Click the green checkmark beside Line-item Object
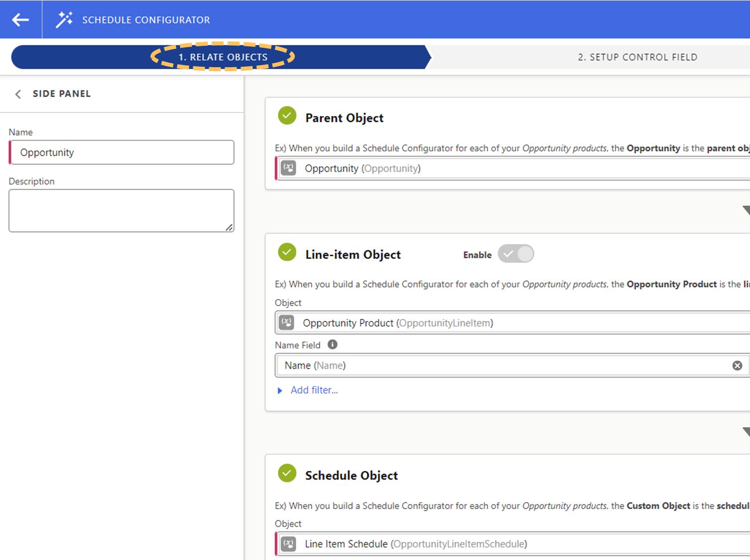The width and height of the screenshot is (750, 560). 287,252
